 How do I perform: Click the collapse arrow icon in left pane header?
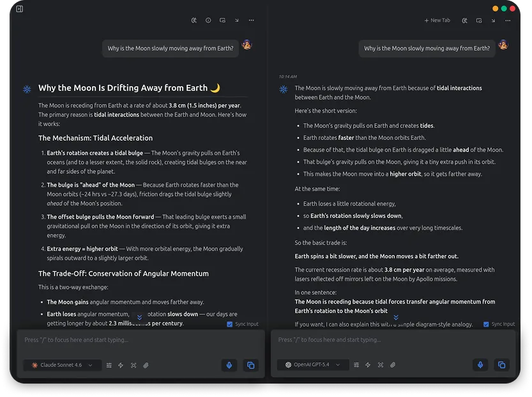237,20
